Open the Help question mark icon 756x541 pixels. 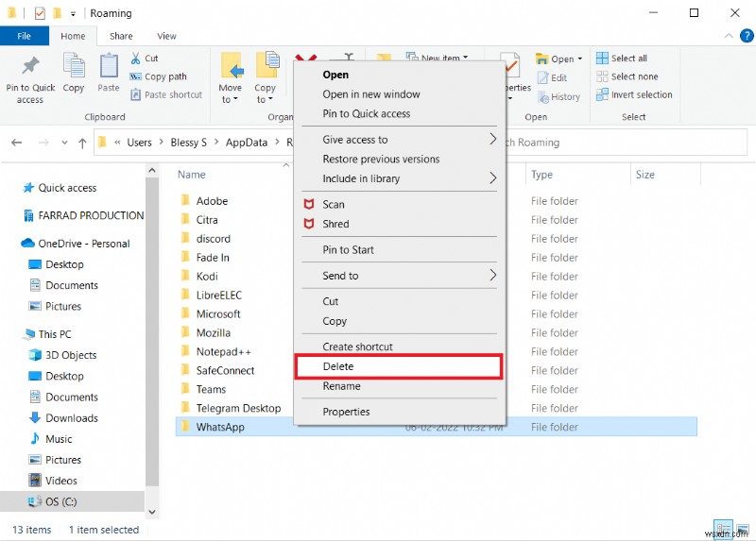tap(747, 36)
